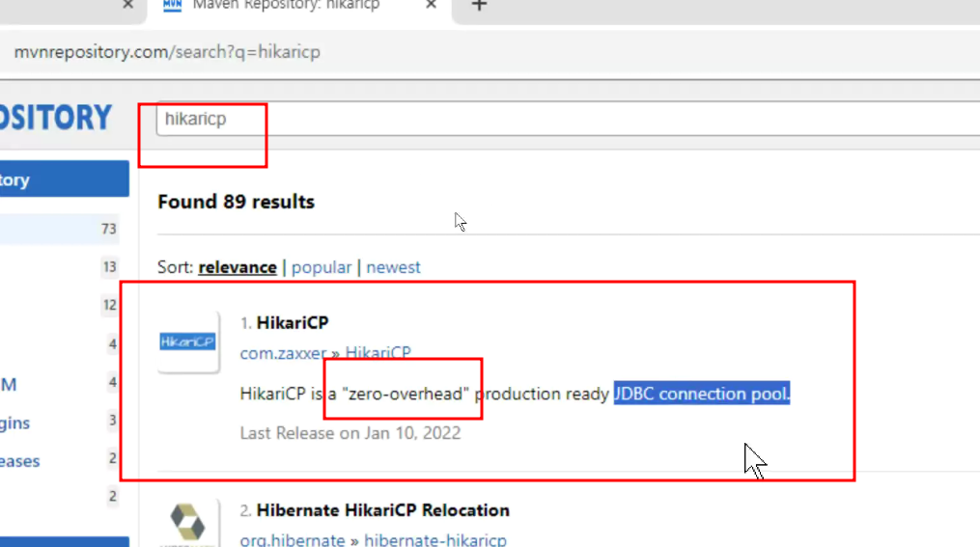This screenshot has width=980, height=547.
Task: Open the HikariCP logo thumbnail
Action: (x=188, y=342)
